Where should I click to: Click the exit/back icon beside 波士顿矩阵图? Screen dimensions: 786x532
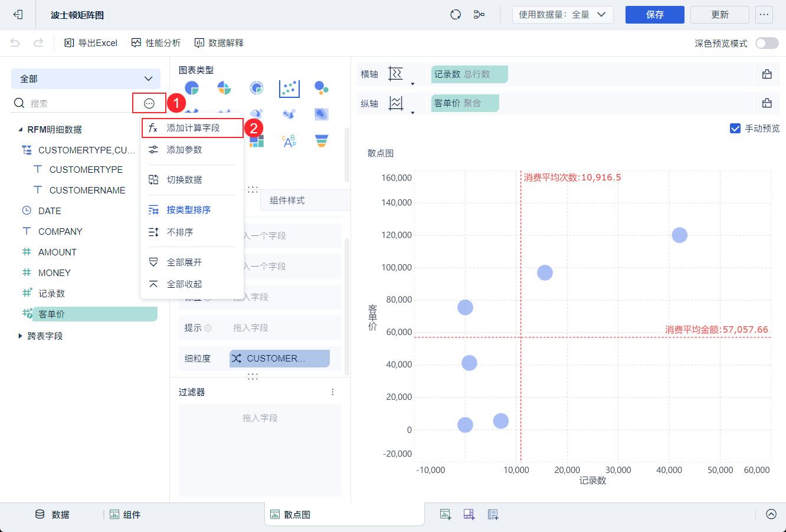[x=18, y=15]
